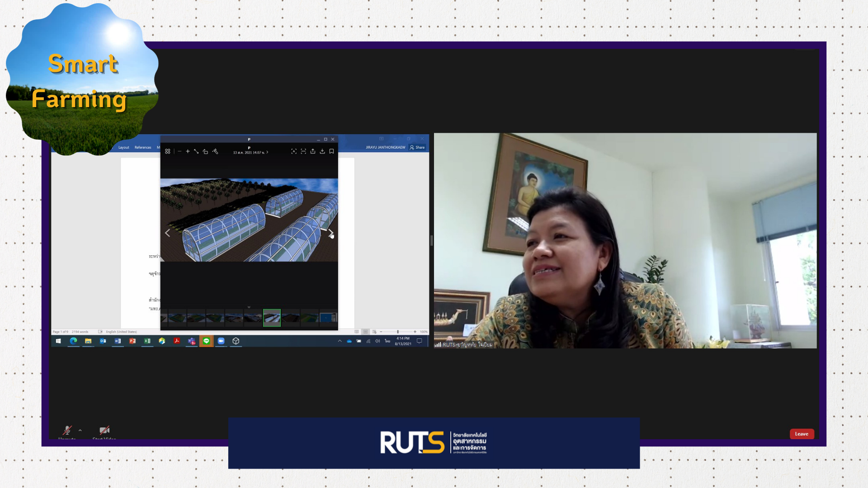868x488 pixels.
Task: Unmute the microphone in Zoom
Action: [x=67, y=431]
